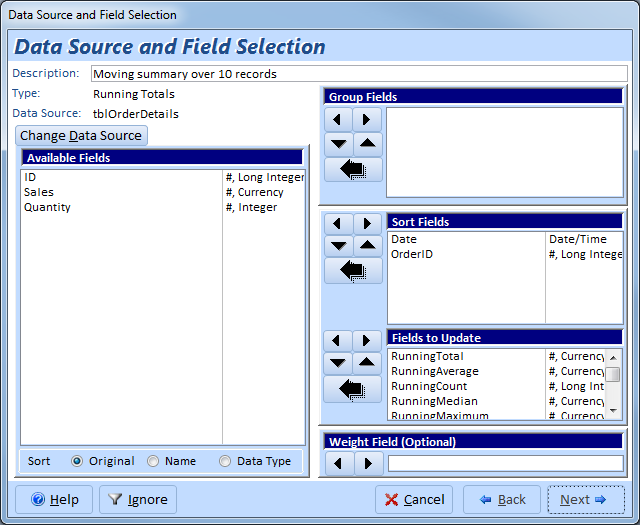The width and height of the screenshot is (640, 525).
Task: Click Change Data Source button
Action: (x=82, y=136)
